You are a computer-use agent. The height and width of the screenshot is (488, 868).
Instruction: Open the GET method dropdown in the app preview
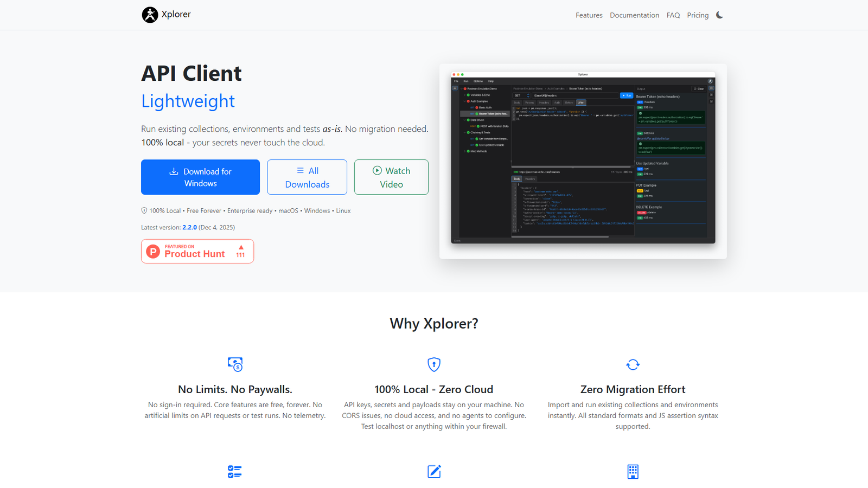pyautogui.click(x=520, y=95)
